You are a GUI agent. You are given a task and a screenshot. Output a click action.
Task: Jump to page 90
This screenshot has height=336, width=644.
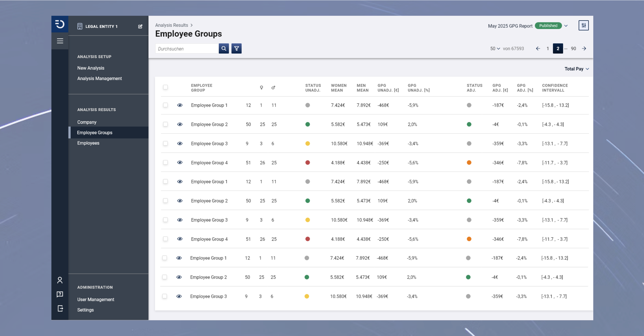click(x=573, y=48)
